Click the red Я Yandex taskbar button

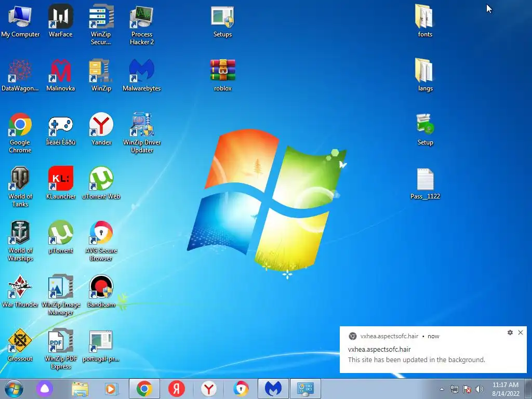click(x=177, y=389)
